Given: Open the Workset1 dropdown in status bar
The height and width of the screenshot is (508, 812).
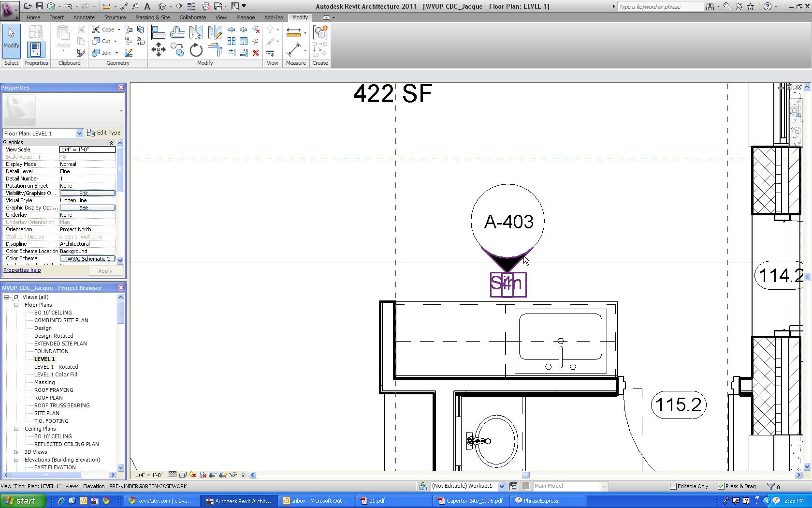Looking at the screenshot, I should [502, 486].
